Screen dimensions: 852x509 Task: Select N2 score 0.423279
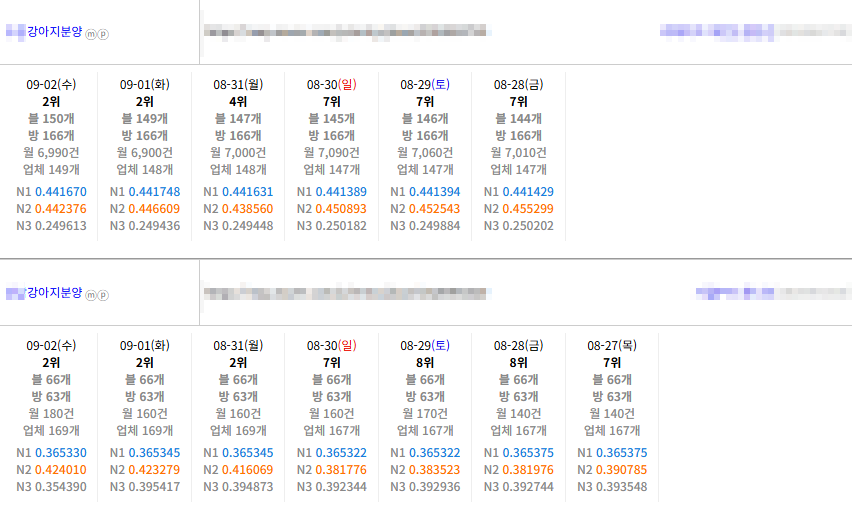(154, 469)
